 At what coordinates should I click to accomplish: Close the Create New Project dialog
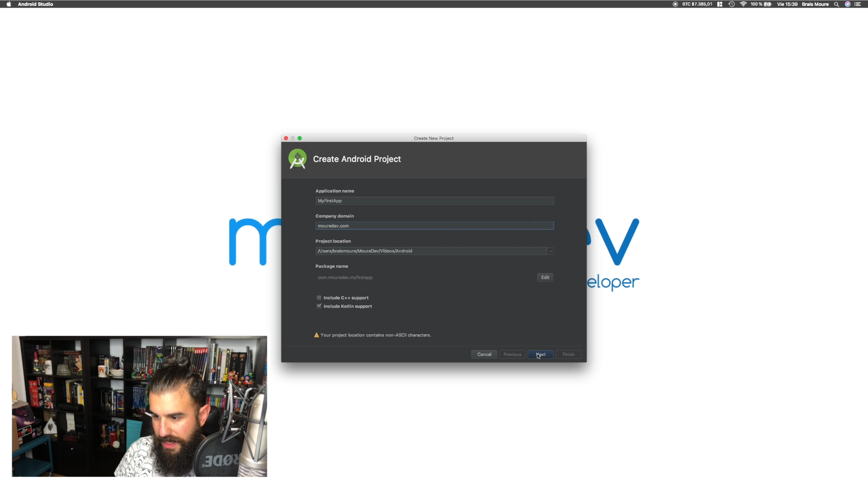tap(286, 138)
